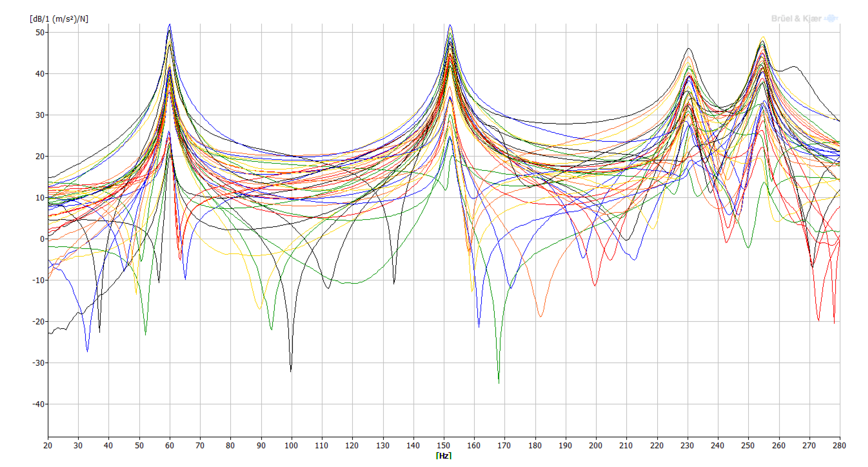Image resolution: width=868 pixels, height=467 pixels.
Task: Click the 50 dB y-axis tick label
Action: click(40, 32)
